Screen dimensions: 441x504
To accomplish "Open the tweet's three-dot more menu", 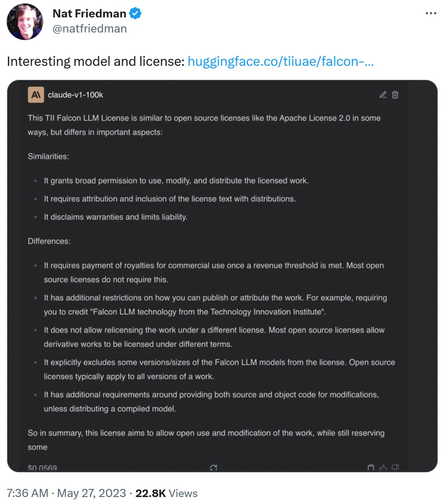I will [430, 13].
